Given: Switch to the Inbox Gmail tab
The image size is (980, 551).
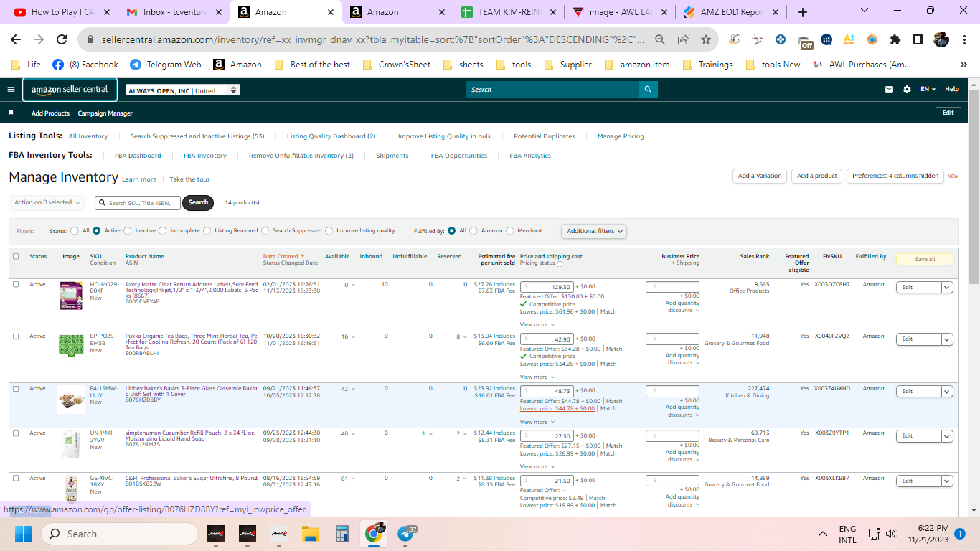Looking at the screenshot, I should point(174,12).
